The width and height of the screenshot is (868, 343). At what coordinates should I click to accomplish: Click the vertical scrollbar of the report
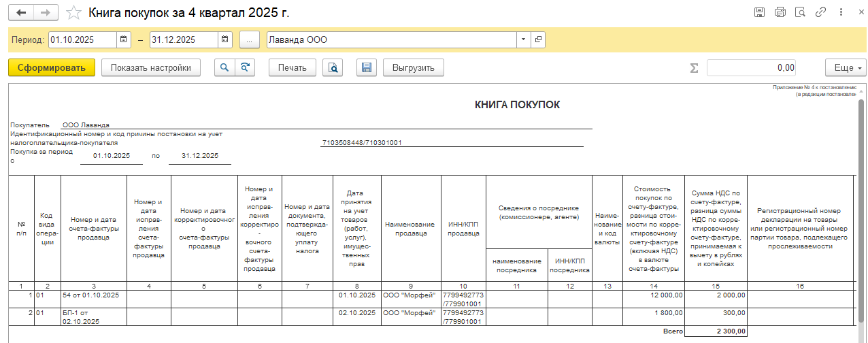(861, 204)
